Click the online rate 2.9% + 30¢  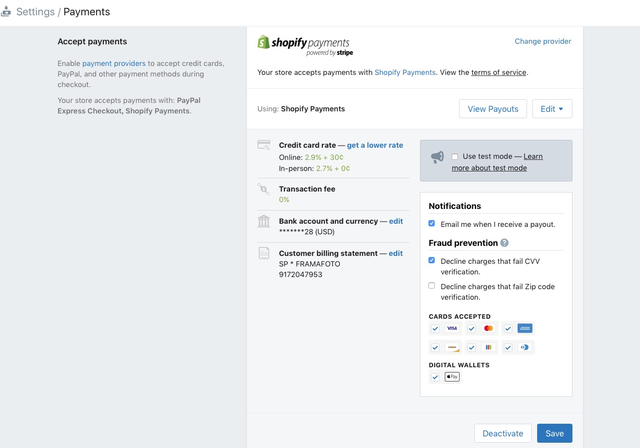coord(324,157)
